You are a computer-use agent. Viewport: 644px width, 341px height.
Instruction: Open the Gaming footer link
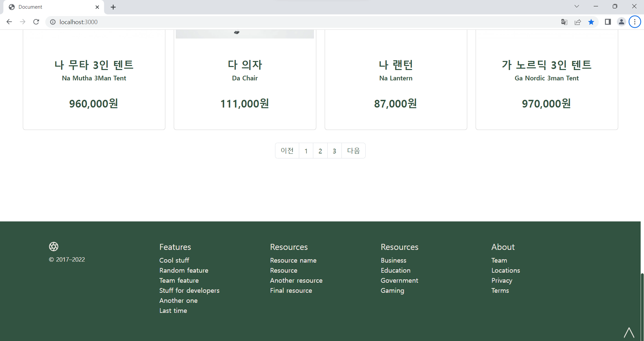pos(392,290)
